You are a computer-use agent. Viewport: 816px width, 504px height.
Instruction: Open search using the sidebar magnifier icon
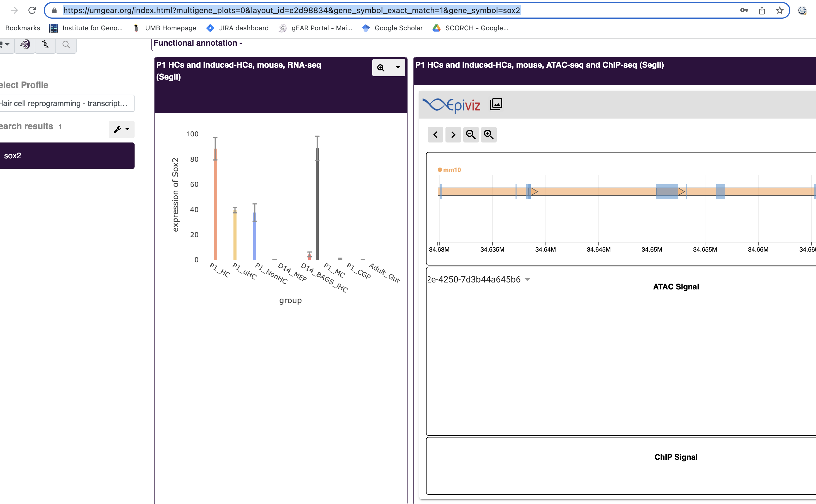pyautogui.click(x=66, y=44)
